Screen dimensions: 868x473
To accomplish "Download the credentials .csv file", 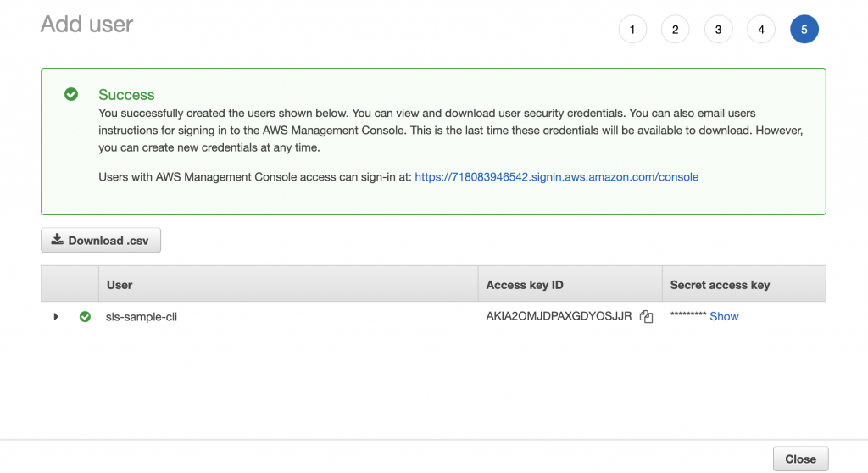I will click(x=101, y=241).
